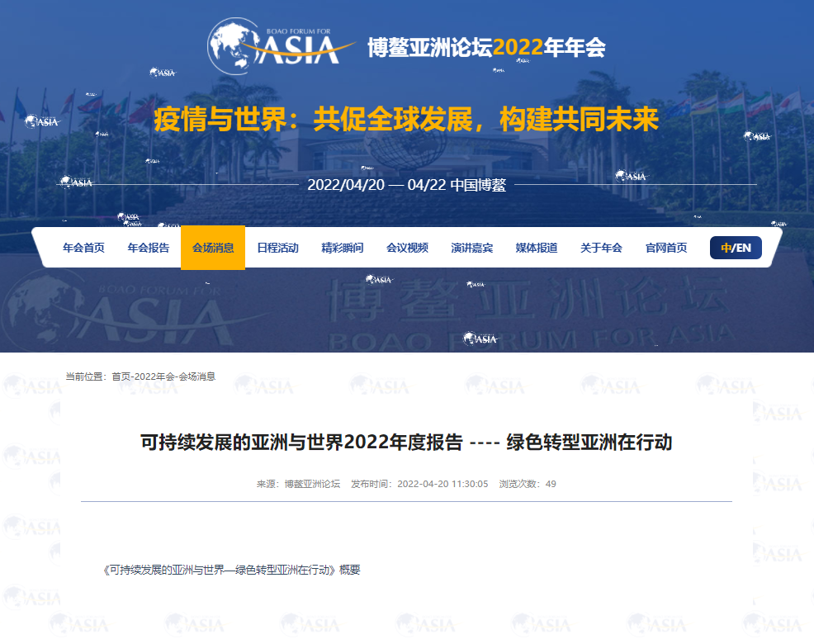814x644 pixels.
Task: Go to 关于年会 page
Action: (x=601, y=248)
